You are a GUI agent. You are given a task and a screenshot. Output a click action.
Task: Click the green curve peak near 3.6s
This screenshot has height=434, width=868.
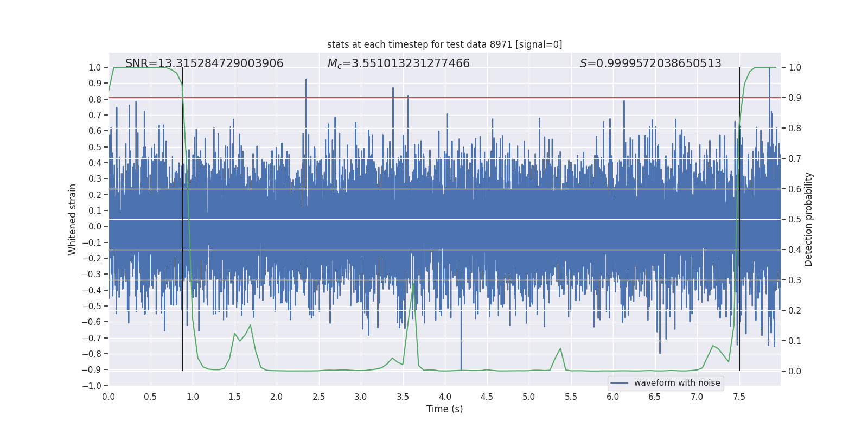pyautogui.click(x=413, y=284)
